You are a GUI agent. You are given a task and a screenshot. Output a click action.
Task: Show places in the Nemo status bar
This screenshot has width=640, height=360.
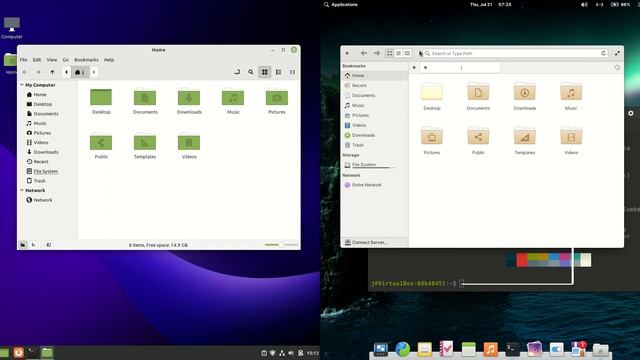23,245
